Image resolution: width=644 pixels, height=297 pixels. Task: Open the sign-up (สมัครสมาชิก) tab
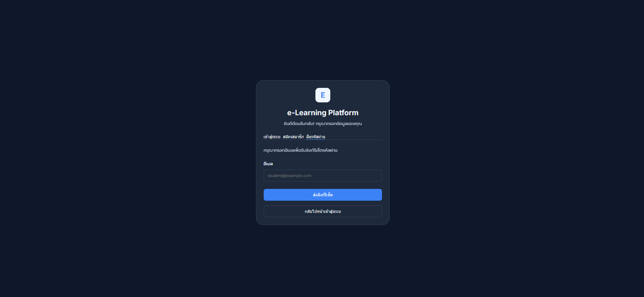(x=293, y=137)
